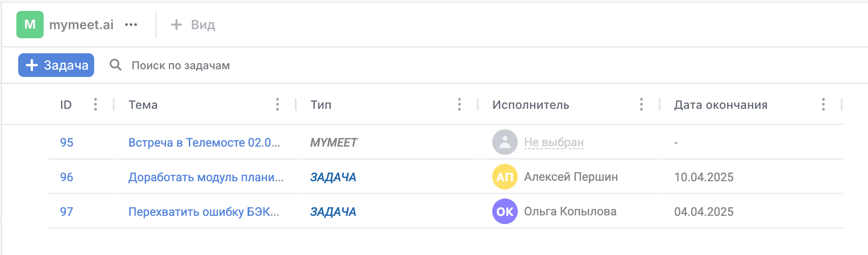Open Дата окончания column options menu
Viewport: 868px width, 255px height.
pyautogui.click(x=823, y=105)
